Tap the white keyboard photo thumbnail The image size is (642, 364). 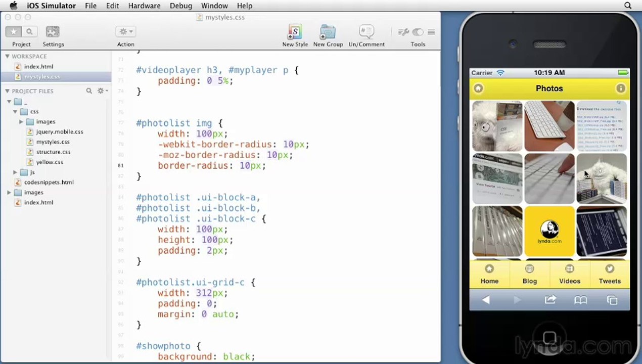pyautogui.click(x=549, y=126)
